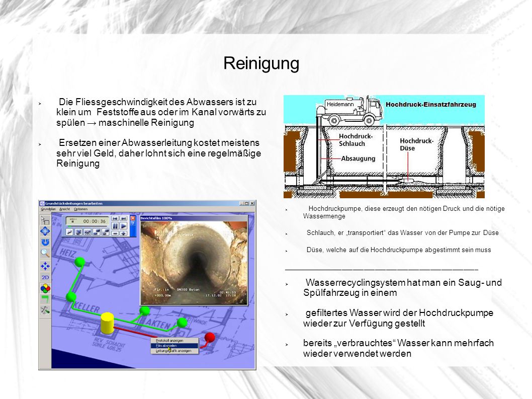Open the Ansicht menu
The height and width of the screenshot is (399, 532).
(x=64, y=209)
